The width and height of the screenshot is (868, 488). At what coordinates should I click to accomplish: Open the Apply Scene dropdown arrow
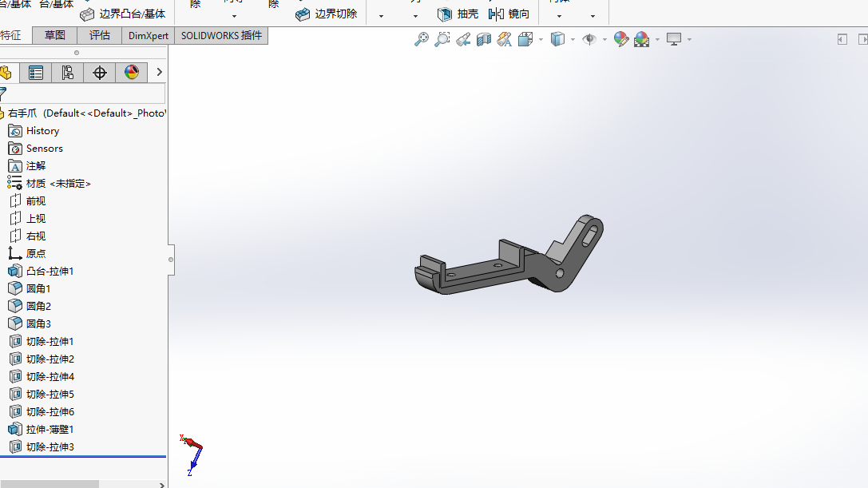[657, 39]
